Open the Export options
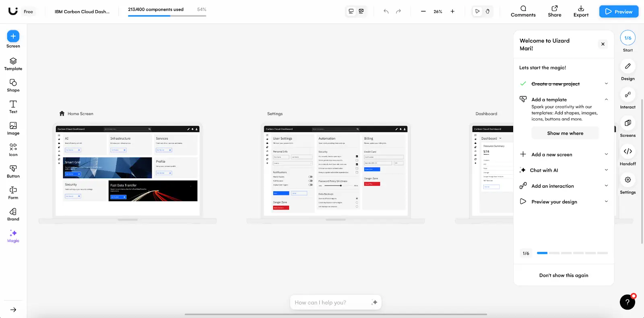644x318 pixels. pyautogui.click(x=581, y=11)
